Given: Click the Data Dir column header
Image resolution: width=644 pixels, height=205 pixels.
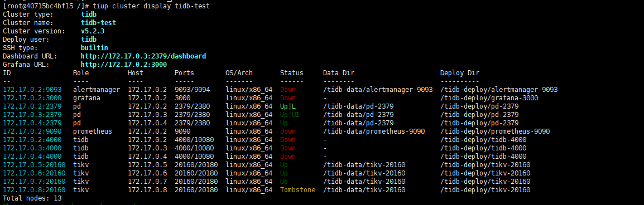Looking at the screenshot, I should [x=339, y=73].
